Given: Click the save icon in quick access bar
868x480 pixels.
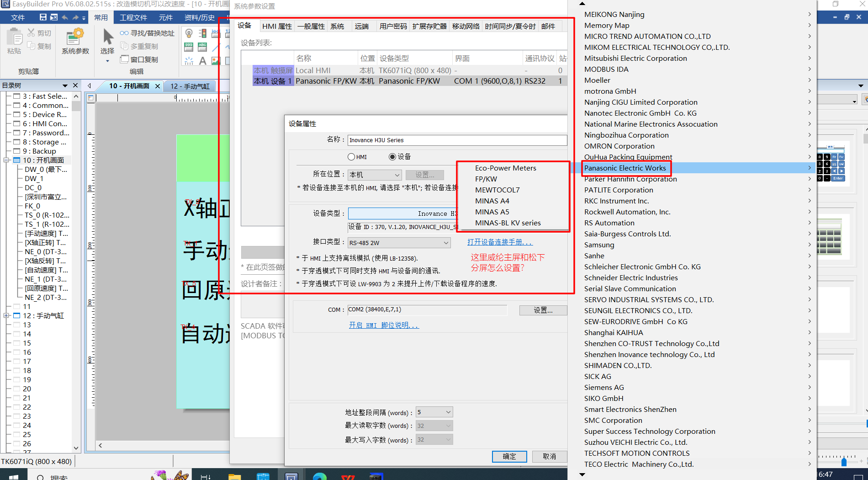Looking at the screenshot, I should coord(43,17).
